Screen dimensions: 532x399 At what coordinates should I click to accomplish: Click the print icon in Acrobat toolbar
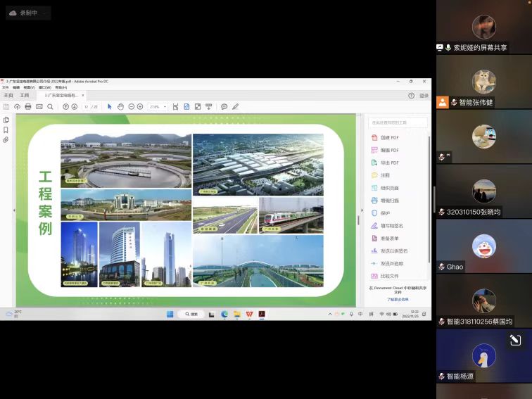pyautogui.click(x=28, y=106)
